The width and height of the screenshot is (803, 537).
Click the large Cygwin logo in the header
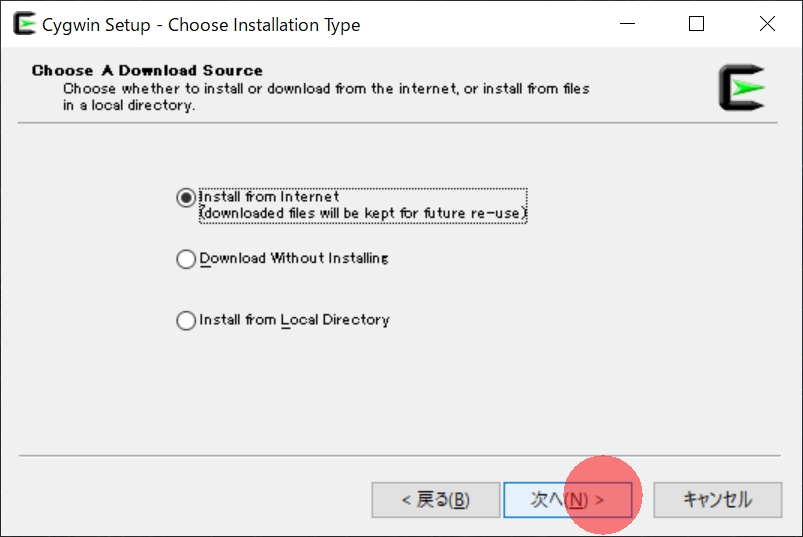tap(742, 88)
